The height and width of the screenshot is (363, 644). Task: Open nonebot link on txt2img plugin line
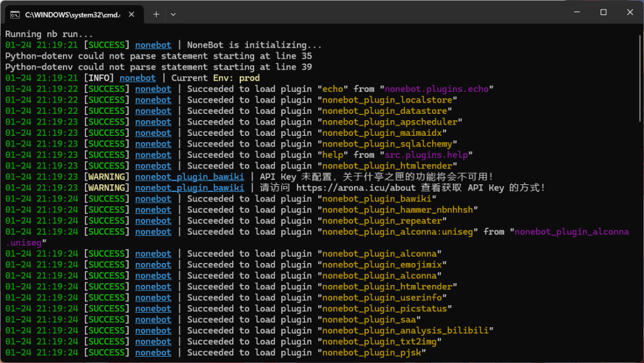pos(153,342)
